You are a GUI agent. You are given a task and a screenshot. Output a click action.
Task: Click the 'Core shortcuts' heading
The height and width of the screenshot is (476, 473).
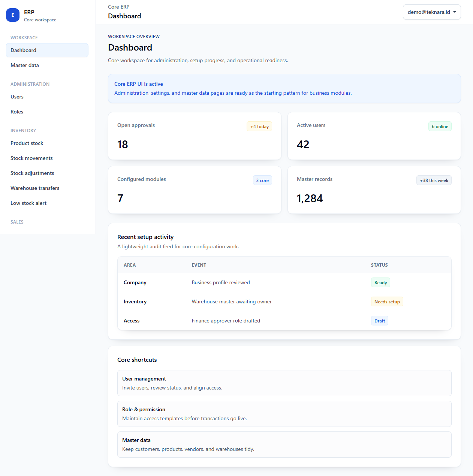click(x=137, y=360)
